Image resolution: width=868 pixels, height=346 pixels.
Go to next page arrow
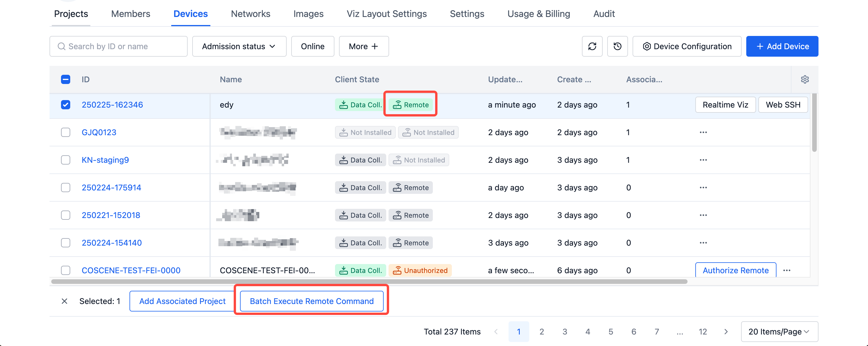(726, 332)
